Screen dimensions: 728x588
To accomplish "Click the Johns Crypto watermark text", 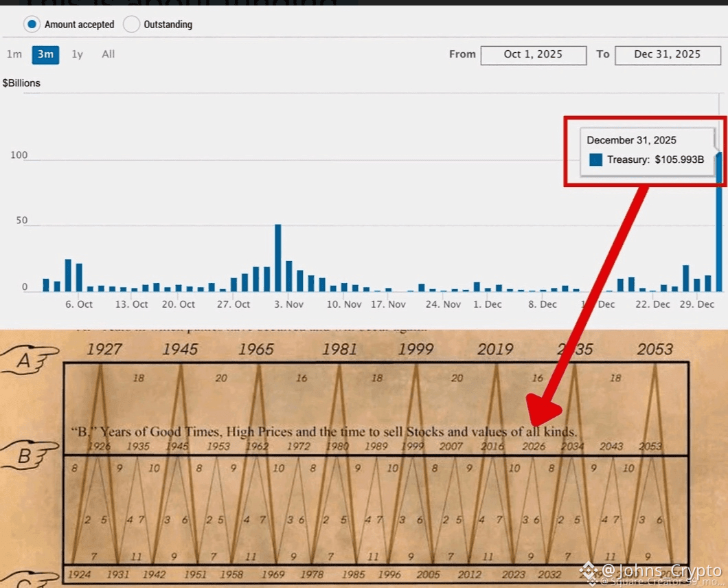I will click(661, 570).
